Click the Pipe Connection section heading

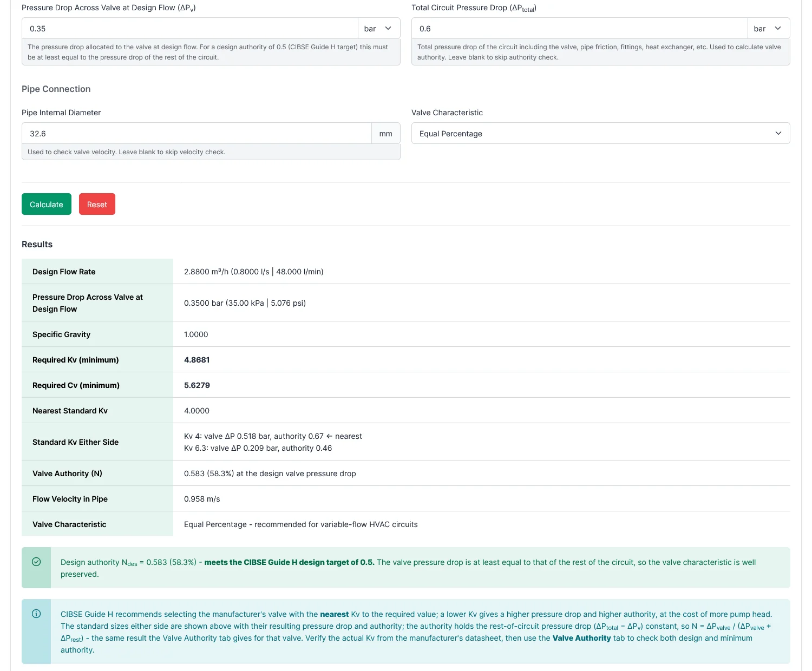(56, 89)
